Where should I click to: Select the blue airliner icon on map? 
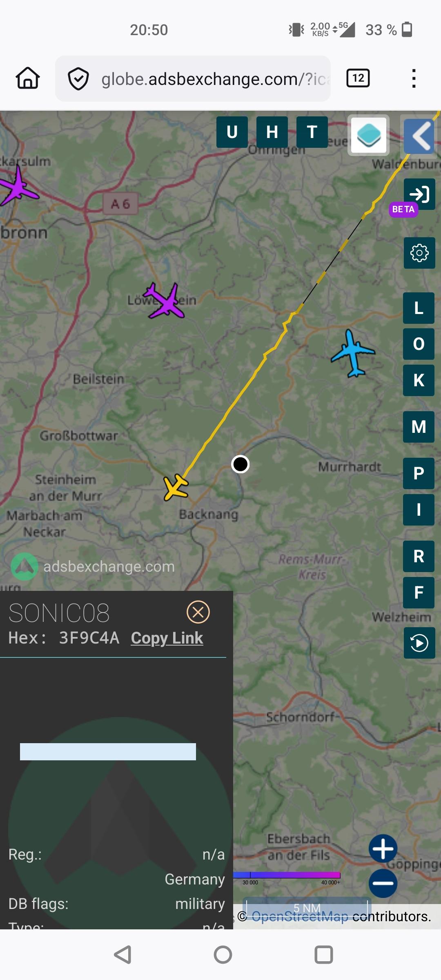click(352, 354)
